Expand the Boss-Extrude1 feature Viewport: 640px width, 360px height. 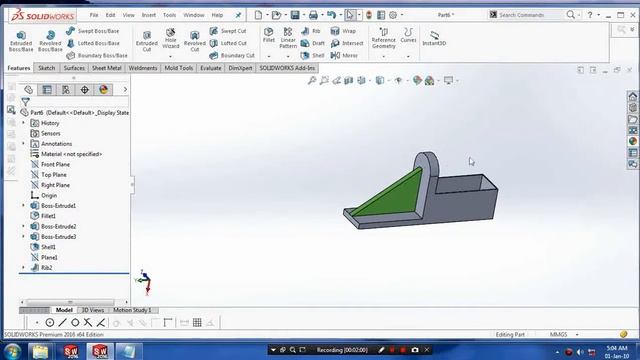tap(23, 206)
